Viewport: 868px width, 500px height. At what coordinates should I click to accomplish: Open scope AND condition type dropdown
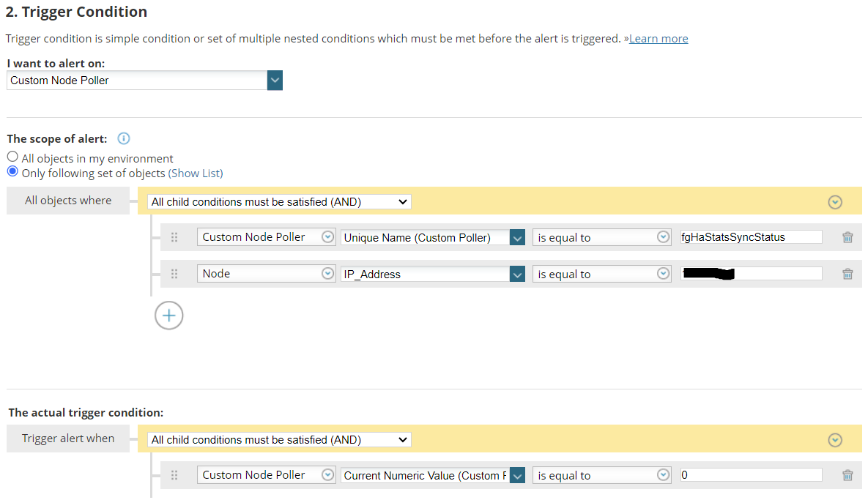pyautogui.click(x=279, y=201)
